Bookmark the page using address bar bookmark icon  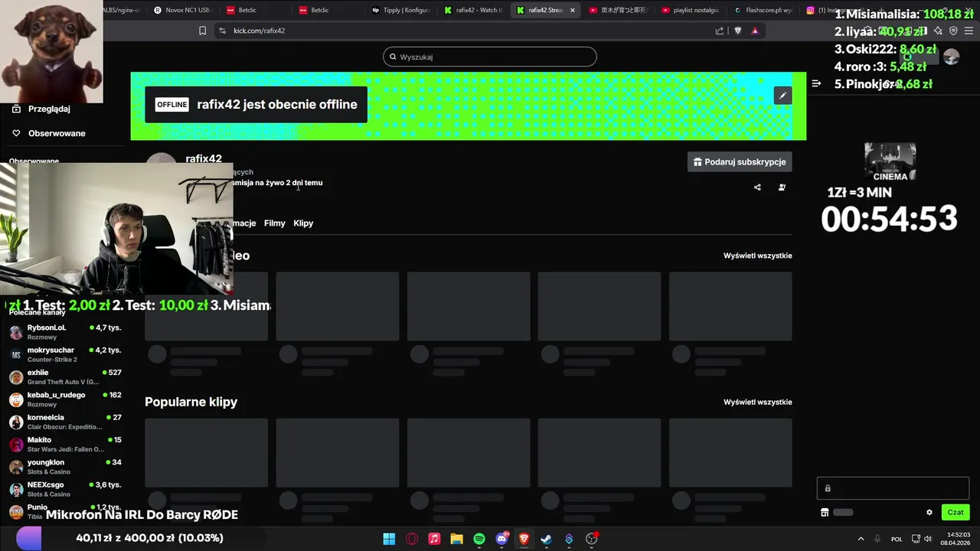pos(202,31)
